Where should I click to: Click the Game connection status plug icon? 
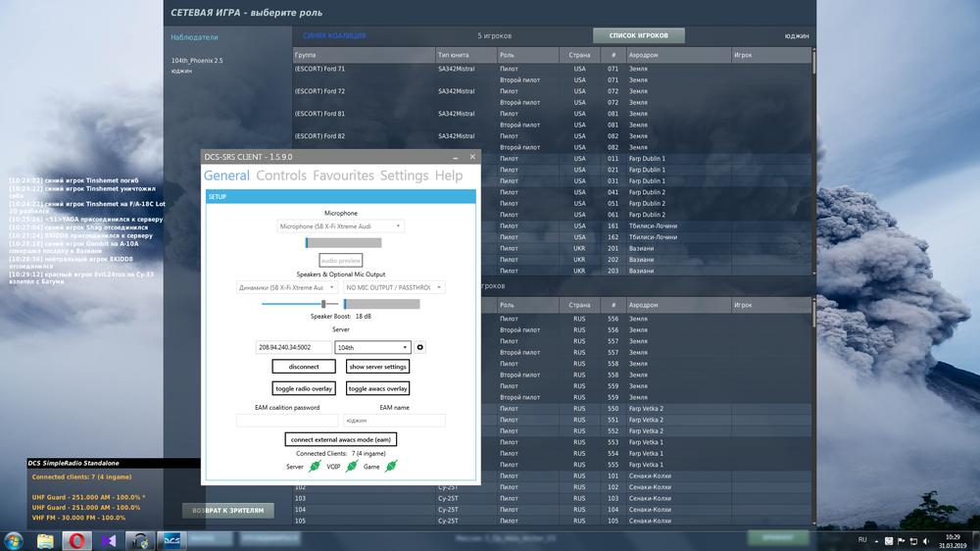click(x=391, y=466)
